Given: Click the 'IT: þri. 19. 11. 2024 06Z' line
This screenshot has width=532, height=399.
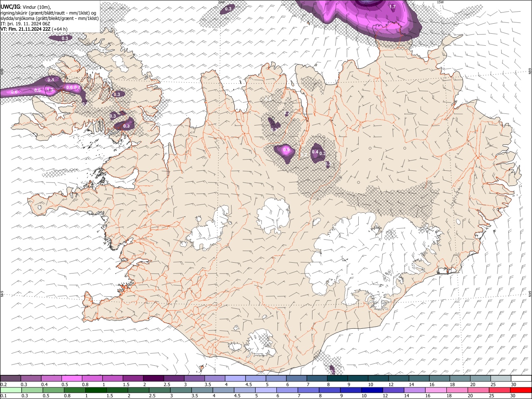Looking at the screenshot, I should click(x=25, y=24).
